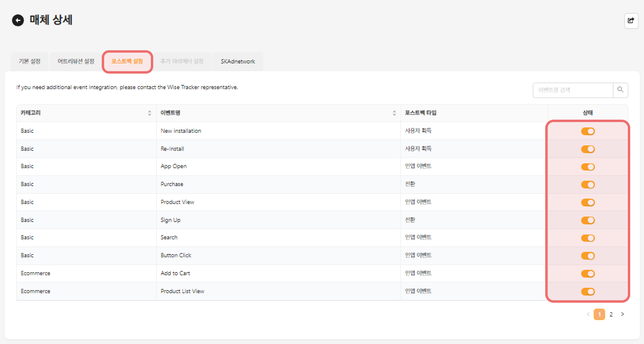
Task: Click the 이벤트명 column sort arrows
Action: pyautogui.click(x=394, y=113)
